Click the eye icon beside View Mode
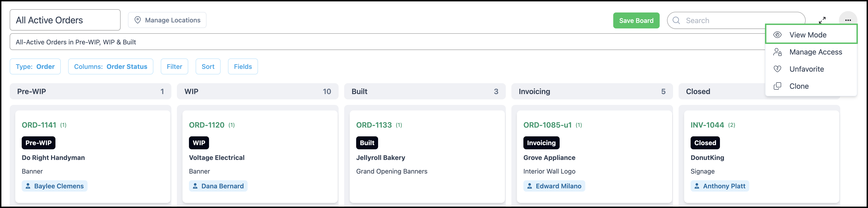868x208 pixels. [777, 35]
